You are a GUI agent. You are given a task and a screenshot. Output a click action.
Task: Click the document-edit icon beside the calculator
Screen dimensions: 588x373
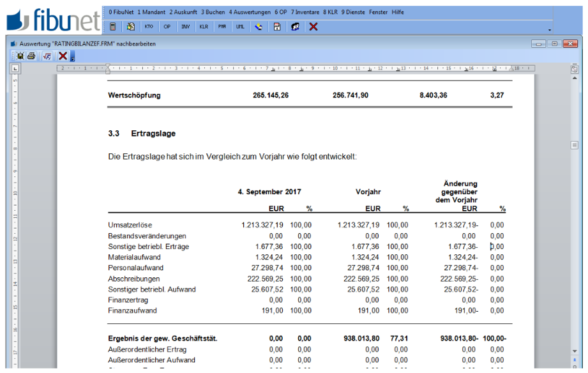tap(131, 27)
